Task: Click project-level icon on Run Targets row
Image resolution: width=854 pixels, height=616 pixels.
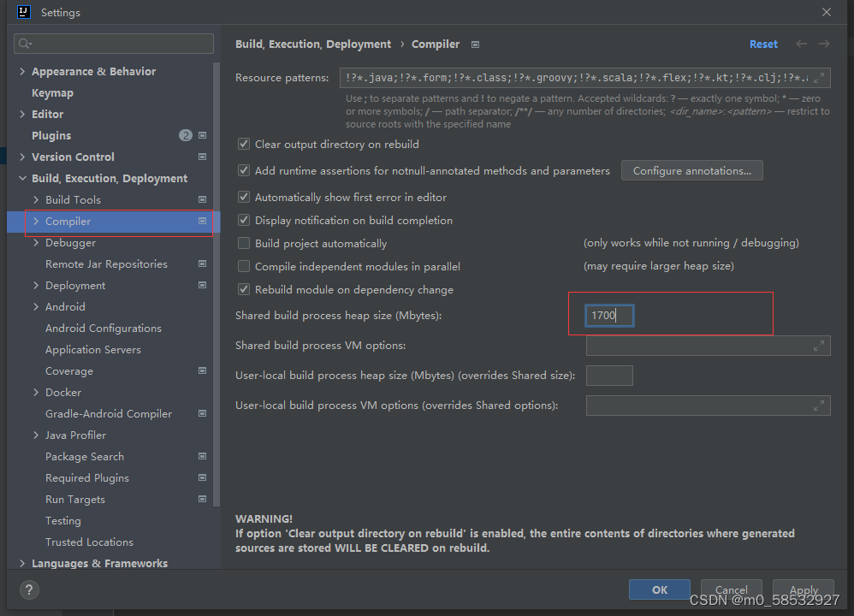Action: tap(202, 499)
